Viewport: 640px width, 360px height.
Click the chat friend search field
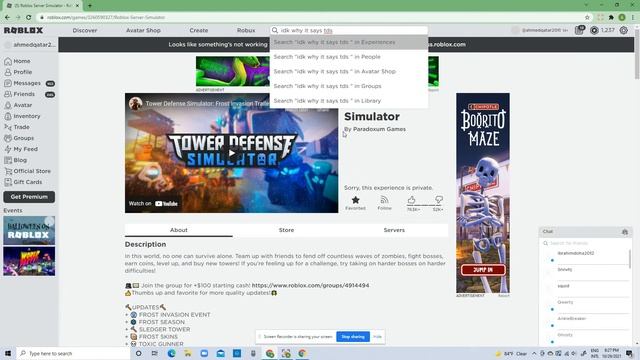click(585, 243)
